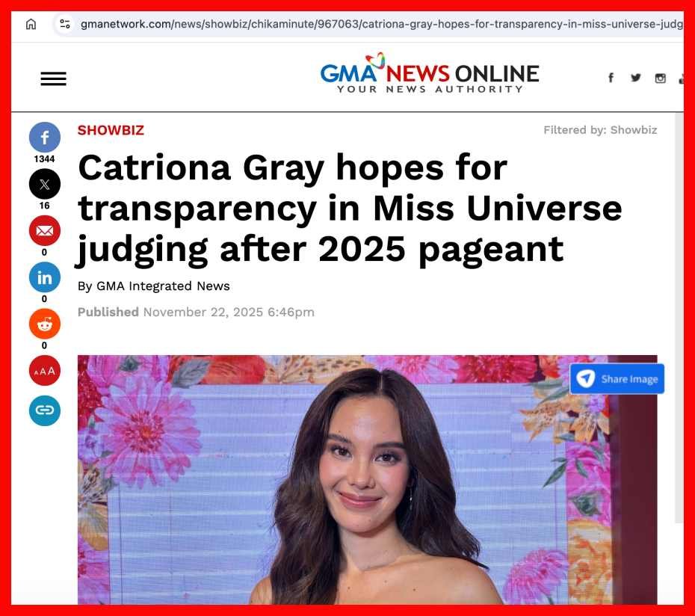Open Catriona Gray article photo
695x616 pixels.
[x=367, y=479]
